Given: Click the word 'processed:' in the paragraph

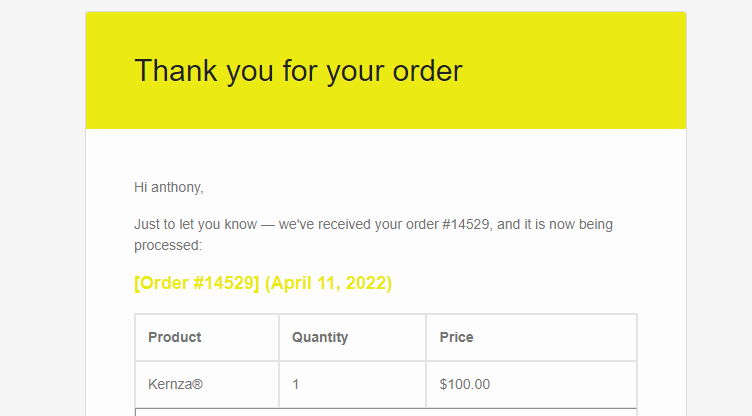Looking at the screenshot, I should (168, 246).
